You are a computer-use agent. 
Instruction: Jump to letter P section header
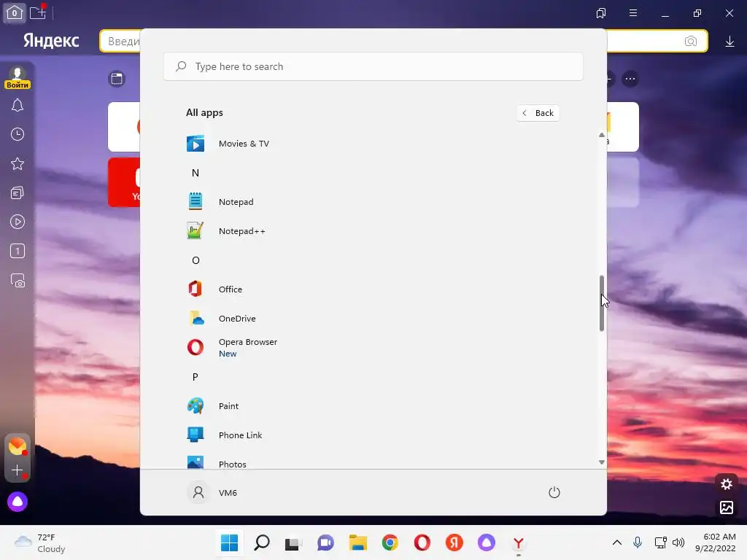click(196, 377)
